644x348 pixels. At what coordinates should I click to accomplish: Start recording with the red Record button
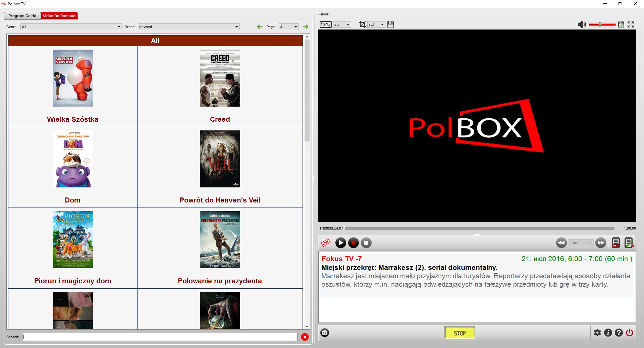pos(353,243)
